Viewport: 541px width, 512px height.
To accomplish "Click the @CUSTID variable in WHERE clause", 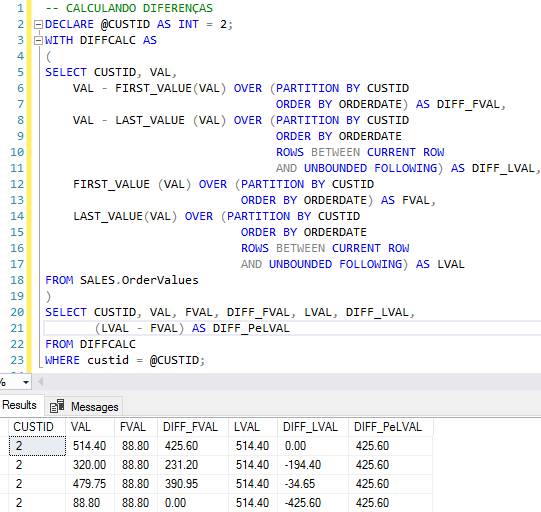I will coord(174,360).
